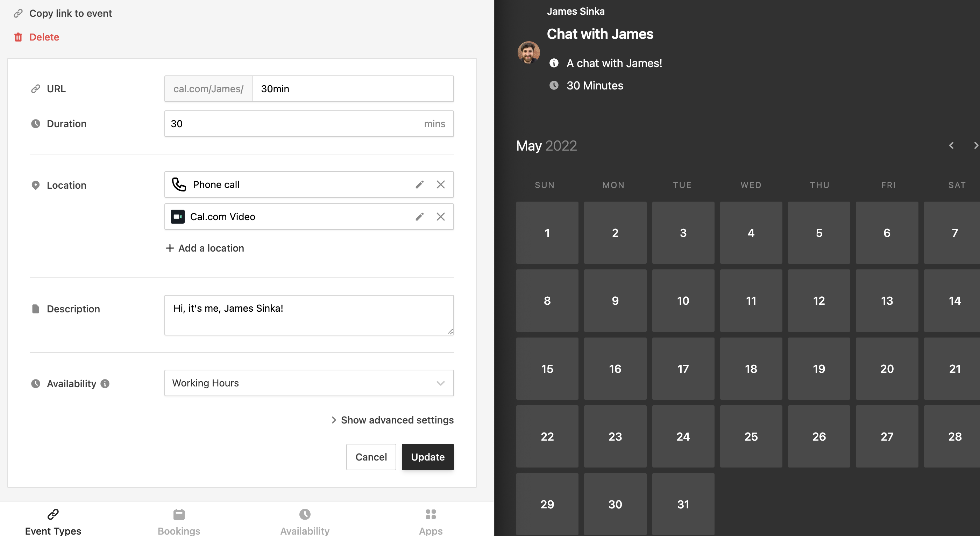This screenshot has height=536, width=980.
Task: Click the Update button
Action: coord(428,457)
